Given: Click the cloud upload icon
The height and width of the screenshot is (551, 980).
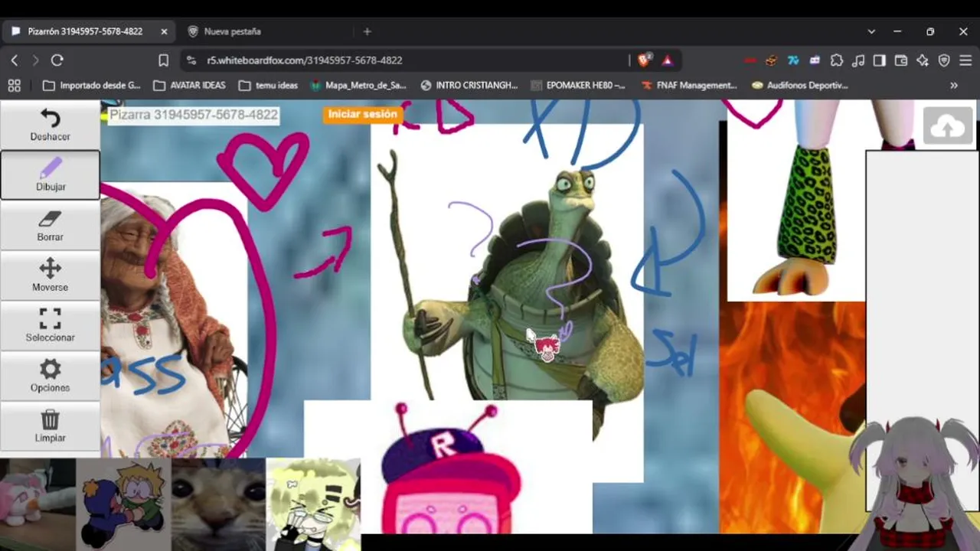Looking at the screenshot, I should pos(948,126).
